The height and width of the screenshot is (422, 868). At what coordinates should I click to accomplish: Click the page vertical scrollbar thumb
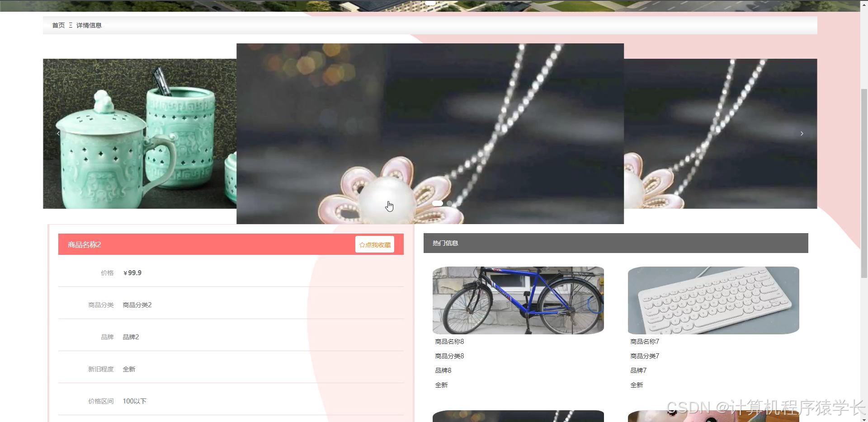[x=864, y=183]
